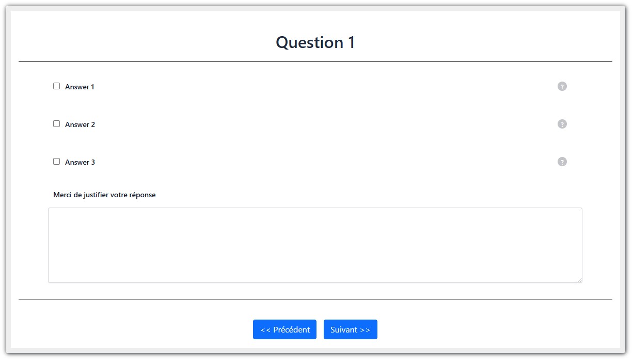The width and height of the screenshot is (633, 364).
Task: Click the word 'réponse' in the prompt
Action: click(142, 195)
